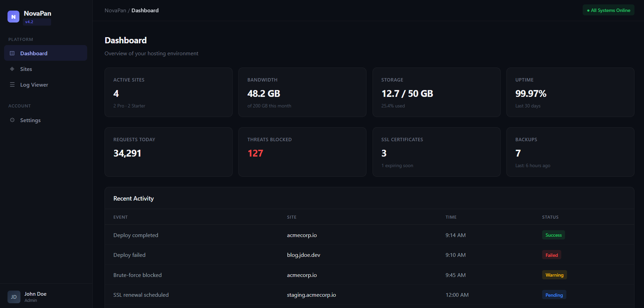Click staging.acmecorp.io in Recent Activity
This screenshot has width=644, height=308.
point(311,295)
